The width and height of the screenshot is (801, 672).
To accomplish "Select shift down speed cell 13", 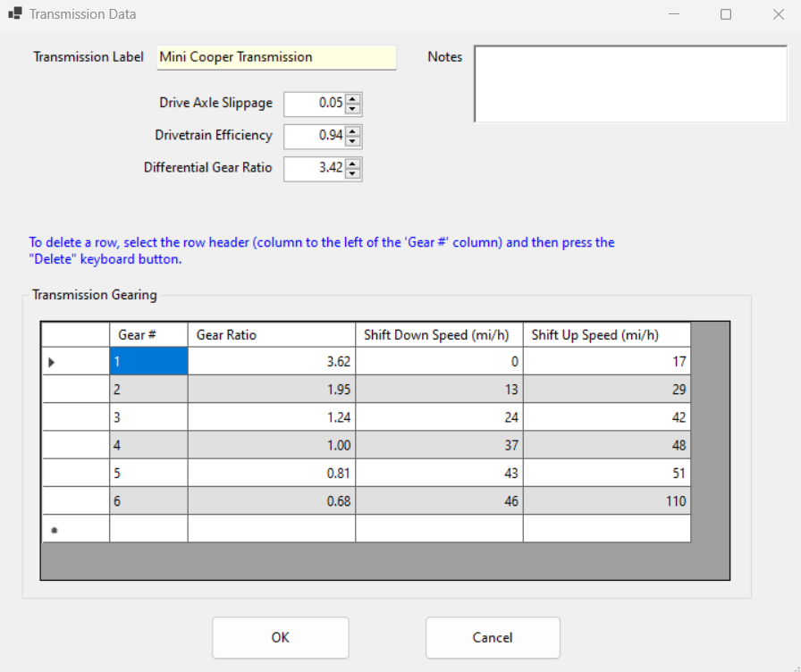I will coord(439,389).
